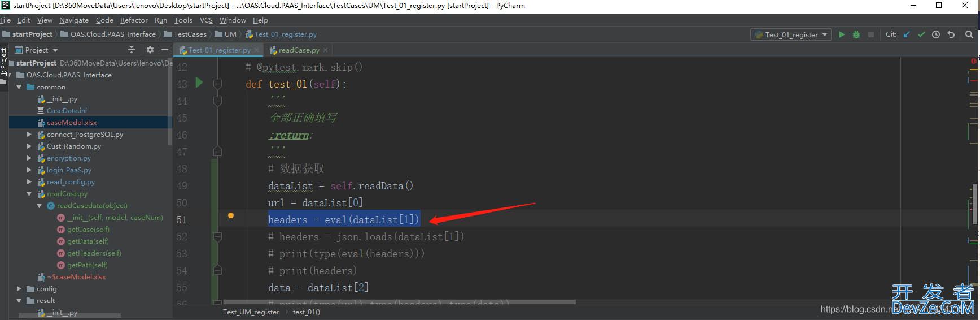The image size is (980, 320).
Task: Fold the test_01 function definition
Action: point(217,84)
